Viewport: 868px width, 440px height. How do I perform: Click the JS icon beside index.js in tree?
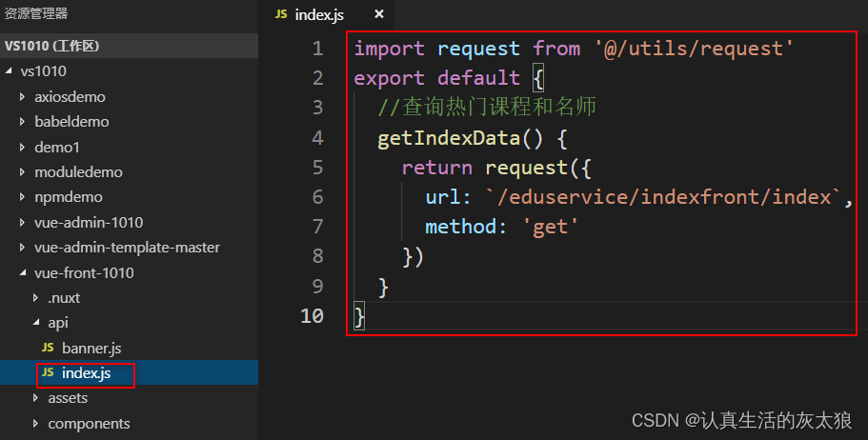pos(48,373)
